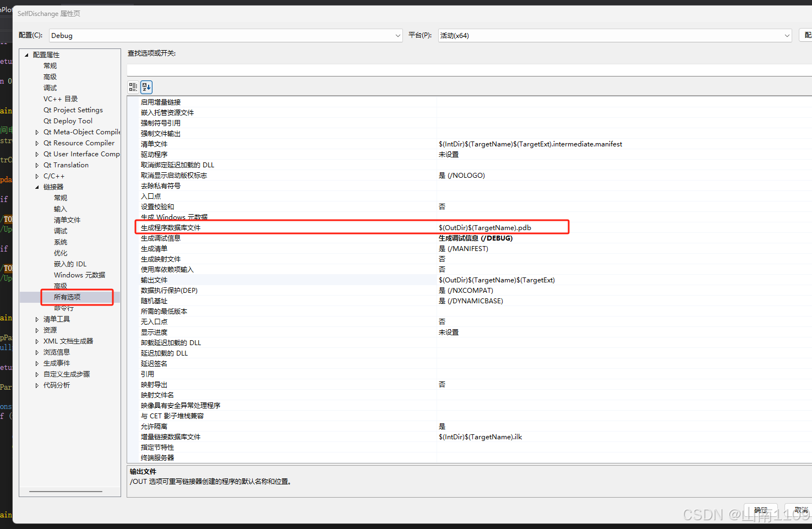This screenshot has height=529, width=812.
Task: Select the 映射导出 property row
Action: (469, 385)
